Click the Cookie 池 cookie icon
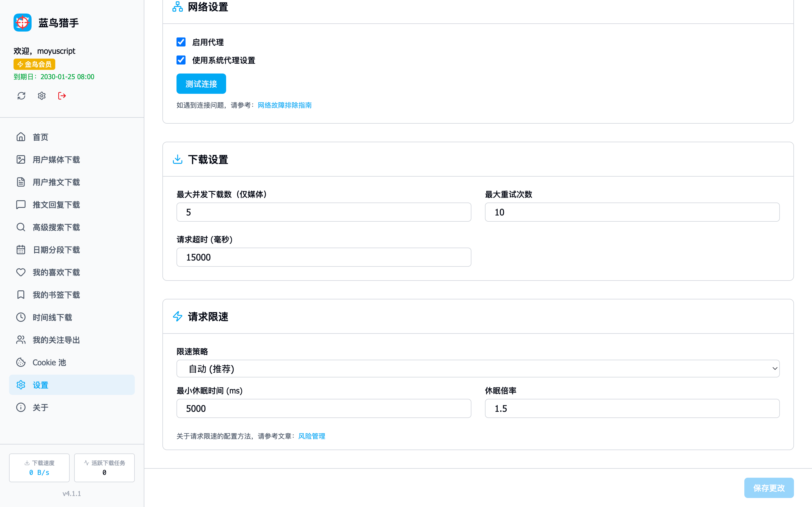Screen dimensions: 812x507 coord(21,363)
